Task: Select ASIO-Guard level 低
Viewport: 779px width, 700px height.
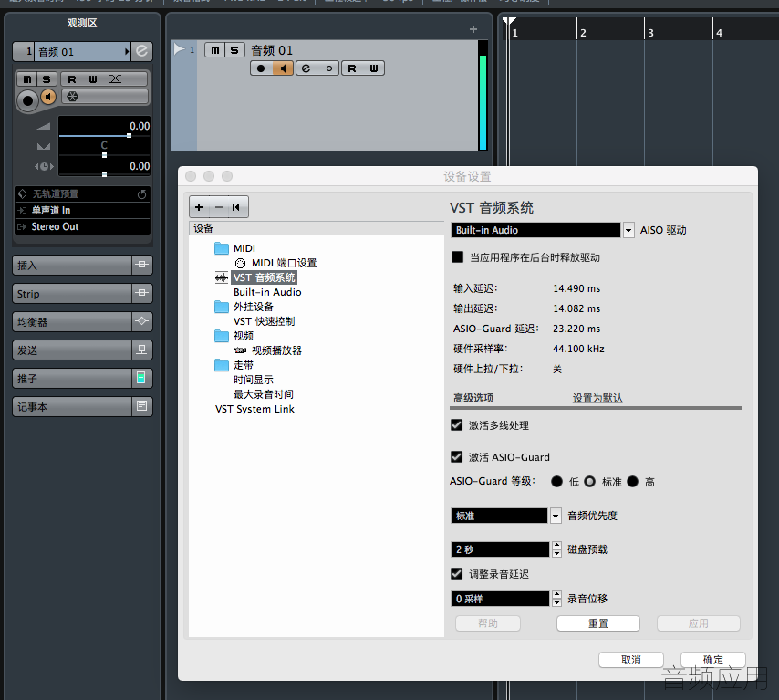Action: coord(557,481)
